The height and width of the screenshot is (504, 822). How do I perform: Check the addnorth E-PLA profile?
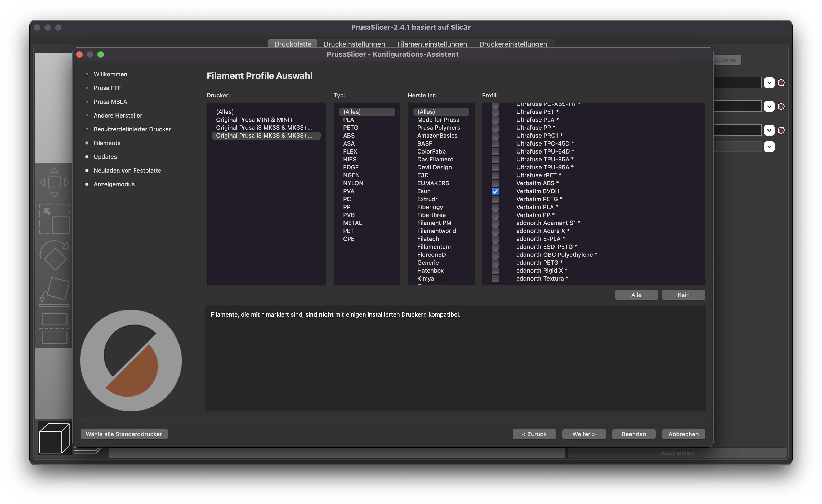[495, 239]
